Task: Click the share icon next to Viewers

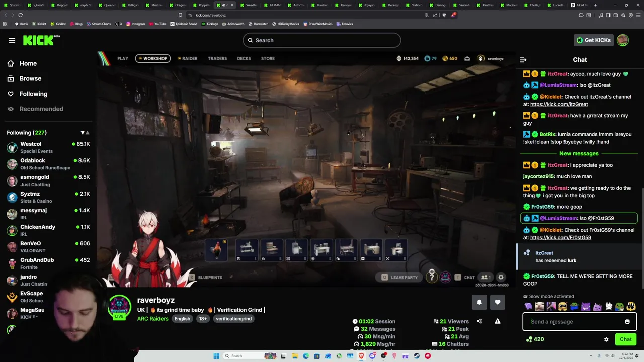Action: (479, 321)
